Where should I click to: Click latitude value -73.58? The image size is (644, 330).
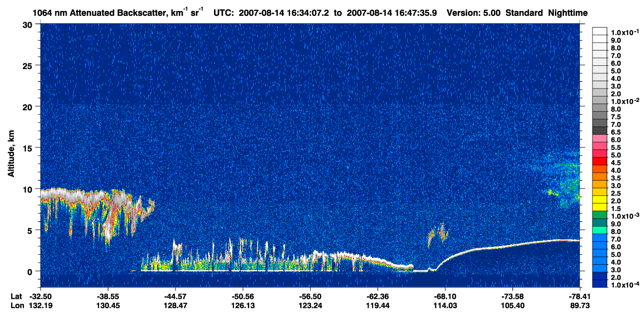(x=512, y=296)
